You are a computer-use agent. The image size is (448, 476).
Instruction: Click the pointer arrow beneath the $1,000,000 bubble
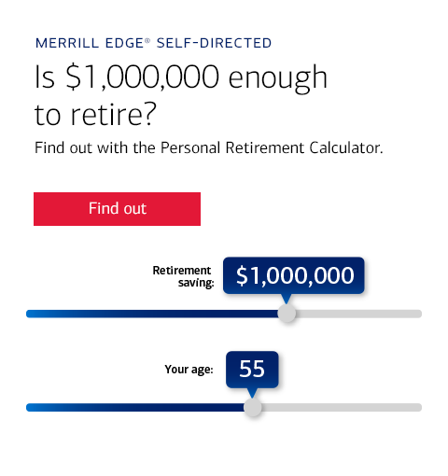[x=287, y=299]
